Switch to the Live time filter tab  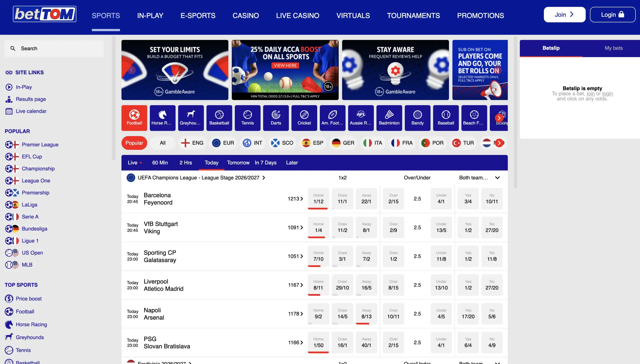[134, 163]
